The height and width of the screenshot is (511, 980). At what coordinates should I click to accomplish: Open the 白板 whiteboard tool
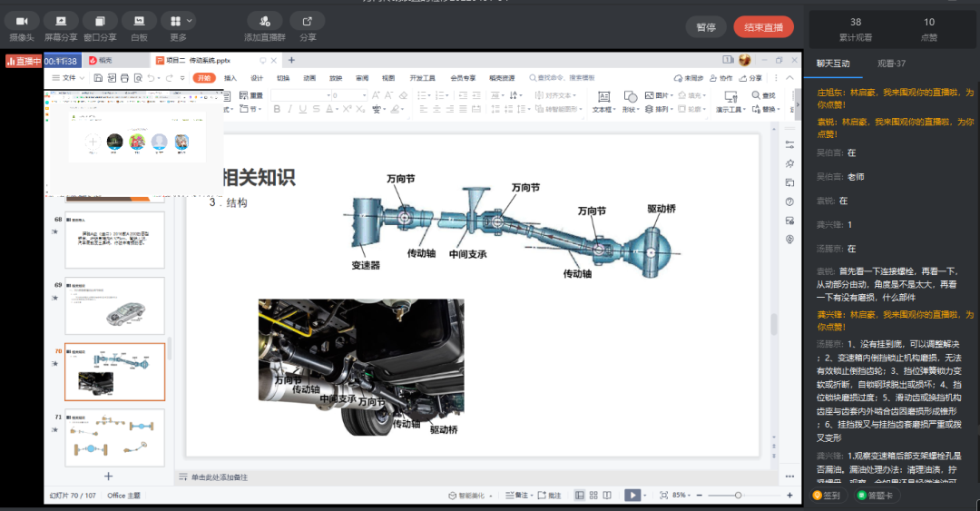click(139, 21)
